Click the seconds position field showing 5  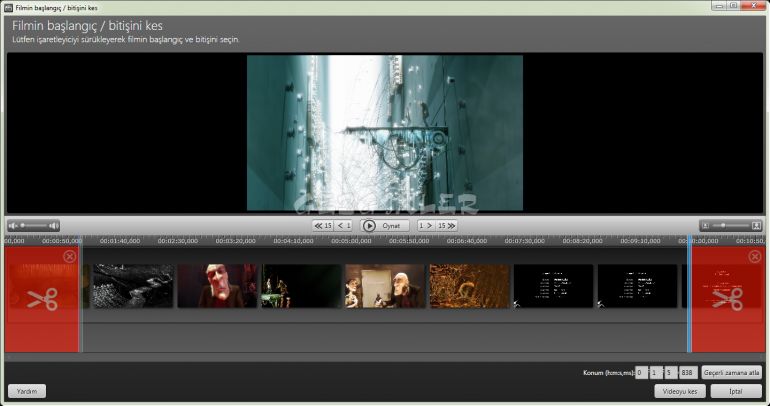click(x=671, y=373)
